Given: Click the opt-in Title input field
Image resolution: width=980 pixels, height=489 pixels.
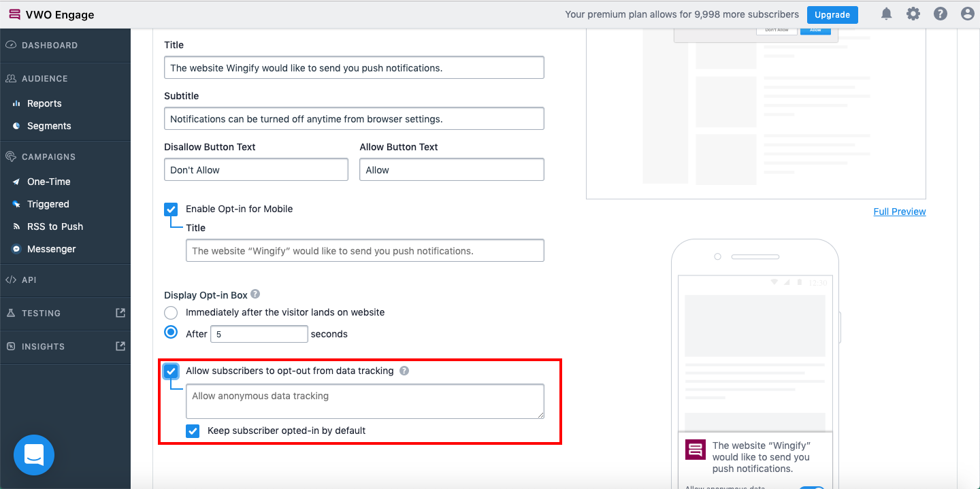Looking at the screenshot, I should [x=354, y=67].
